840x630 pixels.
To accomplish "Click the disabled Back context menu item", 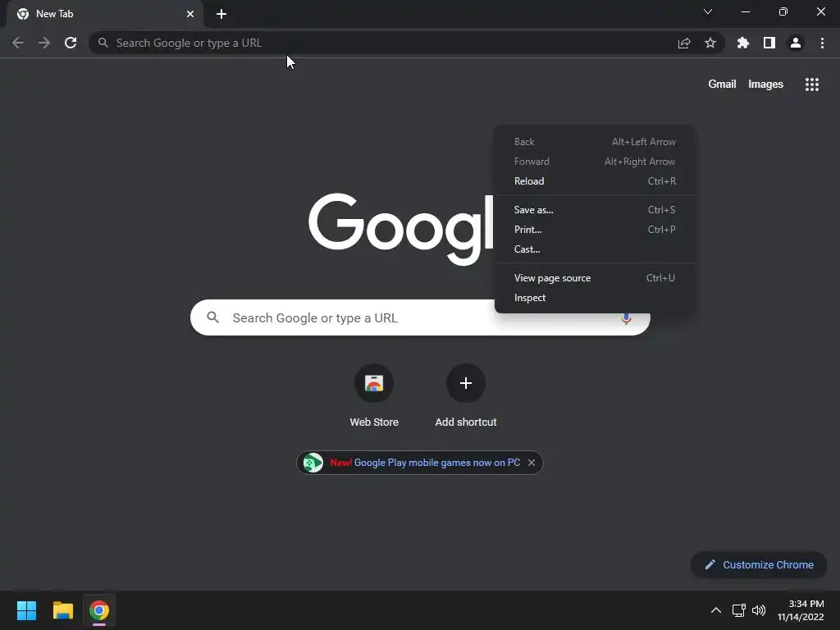I will 595,142.
